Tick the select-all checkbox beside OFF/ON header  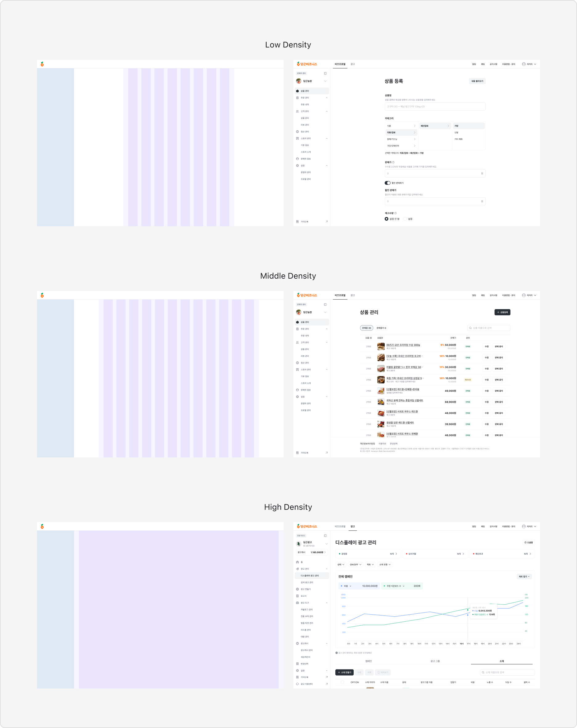point(342,682)
